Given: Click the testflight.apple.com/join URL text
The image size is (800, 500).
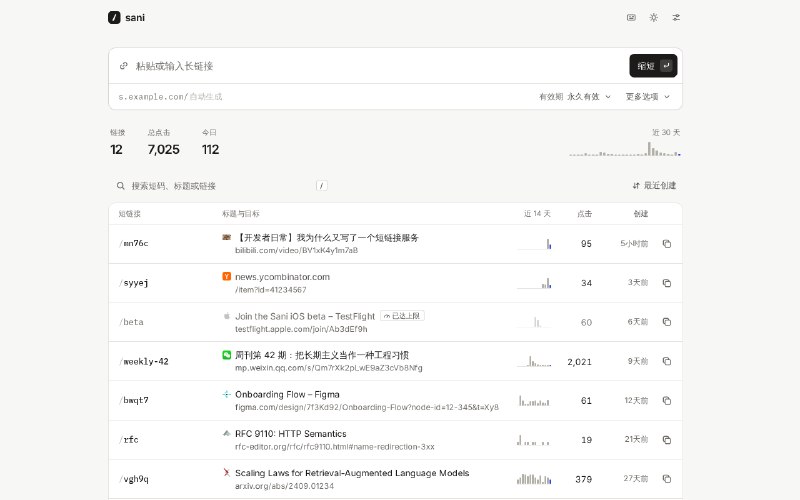Looking at the screenshot, I should point(301,329).
